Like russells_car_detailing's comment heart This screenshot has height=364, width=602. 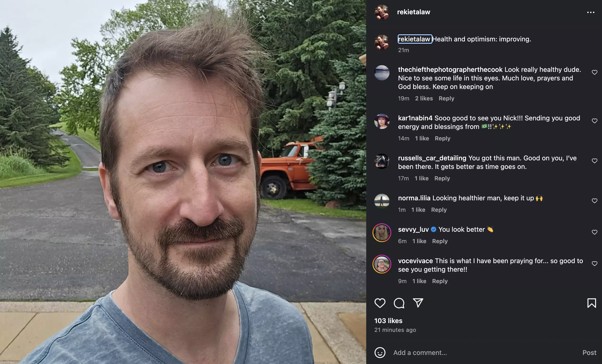point(594,161)
